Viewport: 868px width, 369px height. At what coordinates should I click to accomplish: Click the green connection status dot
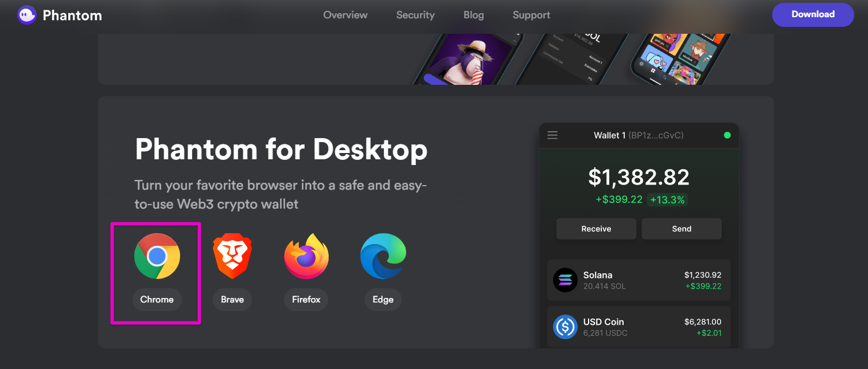coord(727,135)
